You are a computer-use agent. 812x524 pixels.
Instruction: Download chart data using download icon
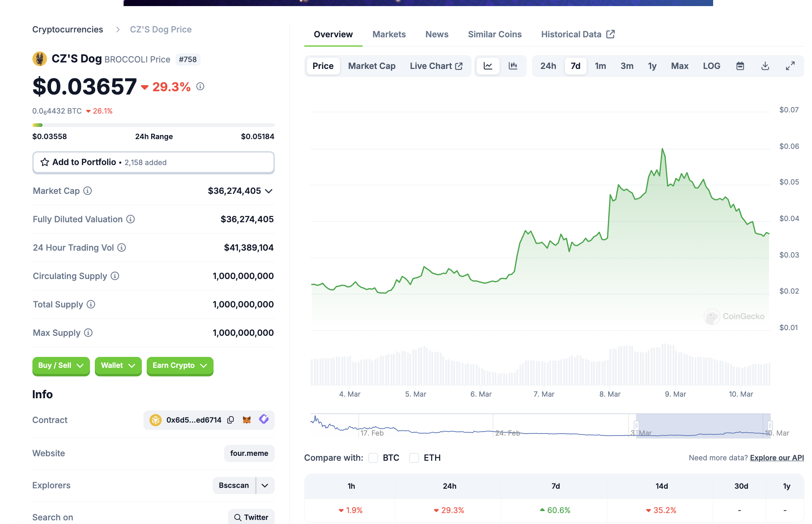(x=765, y=66)
